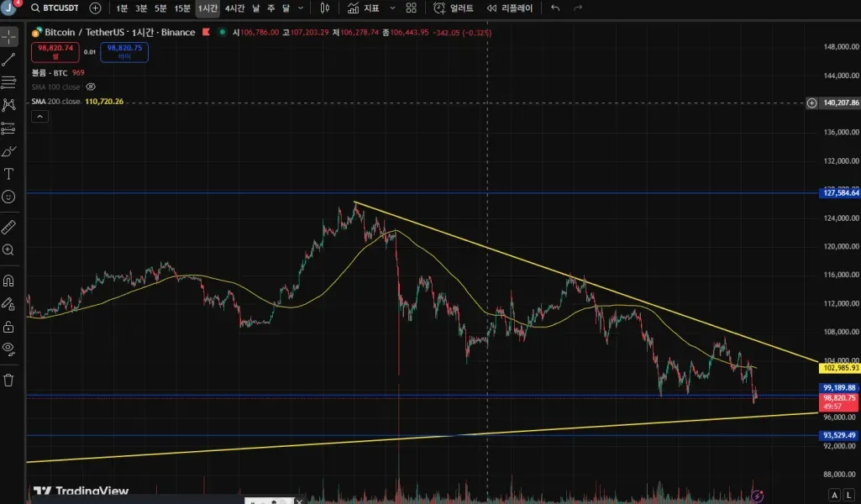Expand the timeframe interval dropdown
The width and height of the screenshot is (861, 504).
tap(301, 8)
